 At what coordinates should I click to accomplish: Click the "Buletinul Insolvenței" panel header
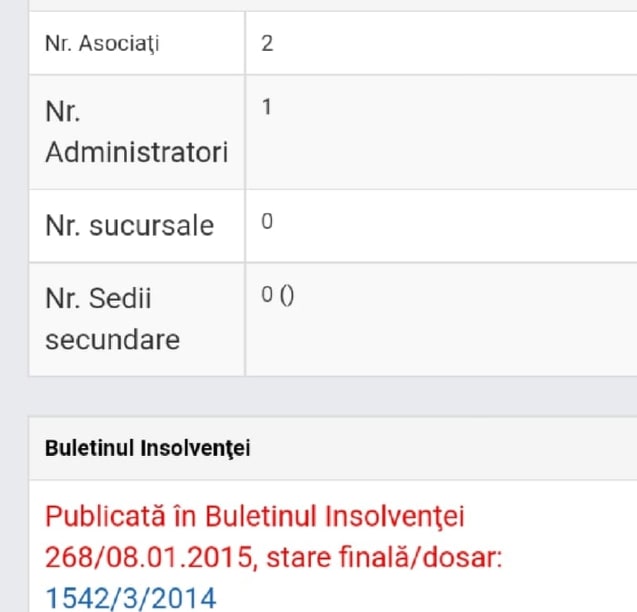(x=148, y=448)
